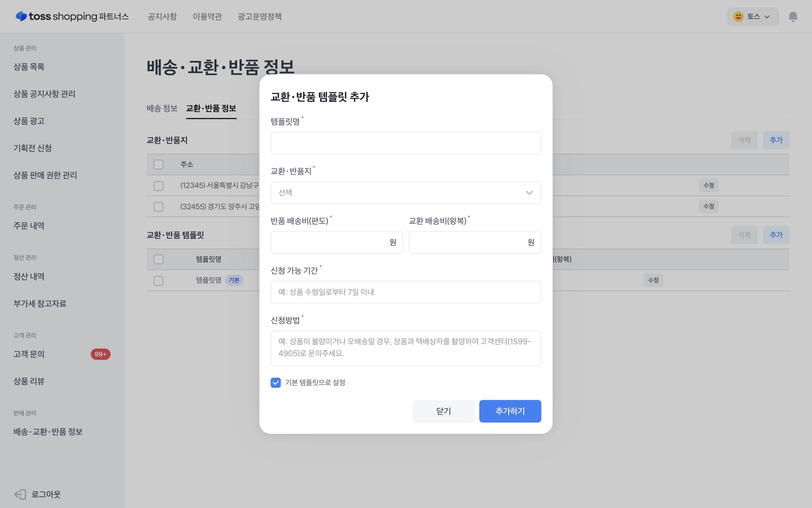Click the 99+ badge on 고객 문의

click(x=100, y=354)
